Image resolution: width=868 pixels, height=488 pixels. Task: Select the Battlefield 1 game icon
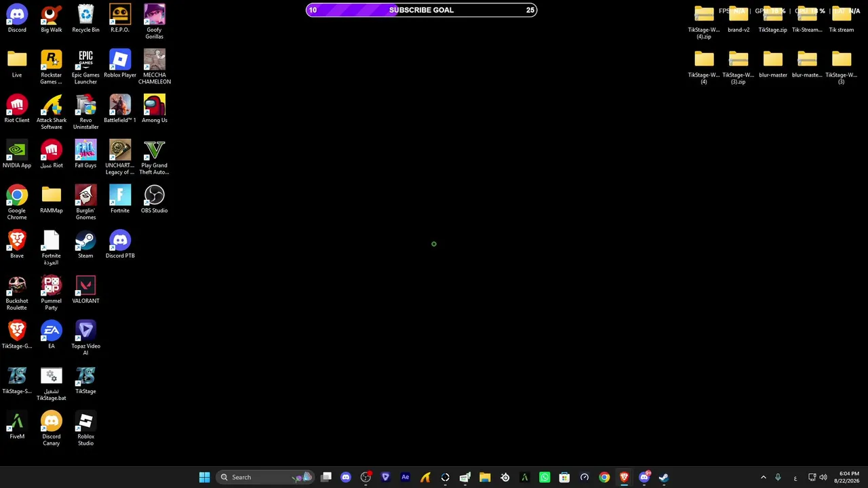(x=120, y=108)
